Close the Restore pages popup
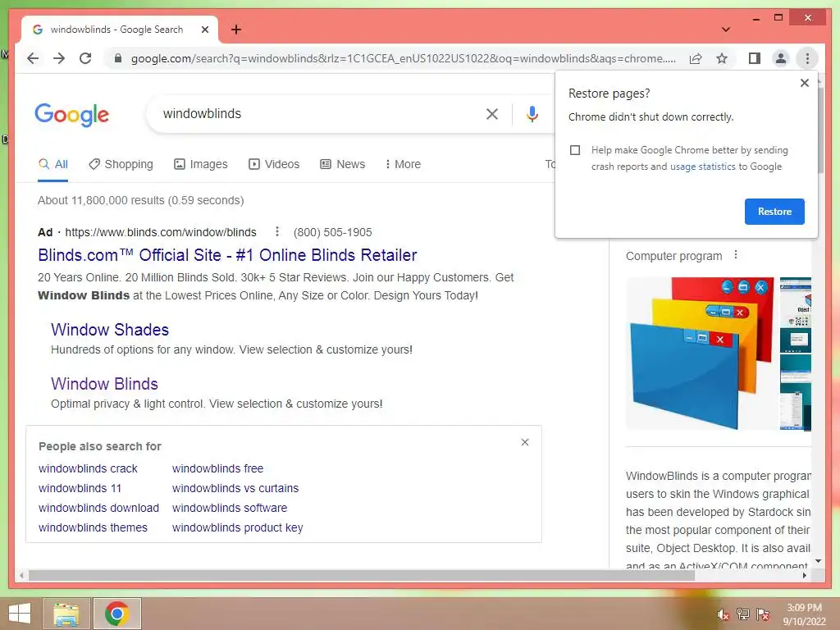This screenshot has height=630, width=840. pos(804,83)
